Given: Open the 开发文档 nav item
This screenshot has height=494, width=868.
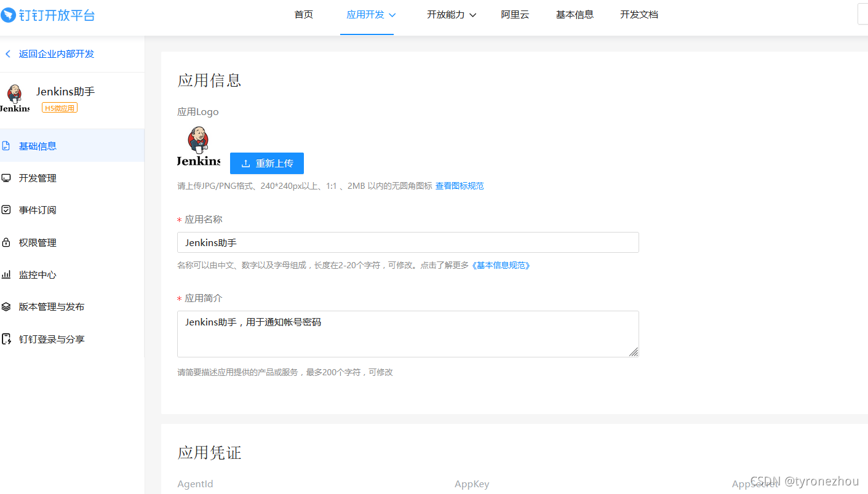Looking at the screenshot, I should click(639, 15).
